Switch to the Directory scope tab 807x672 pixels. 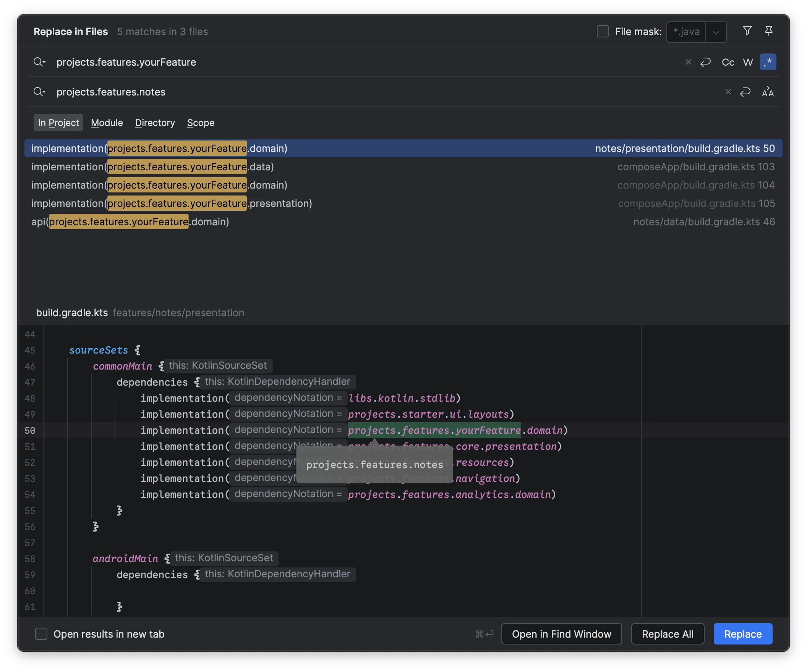click(155, 123)
